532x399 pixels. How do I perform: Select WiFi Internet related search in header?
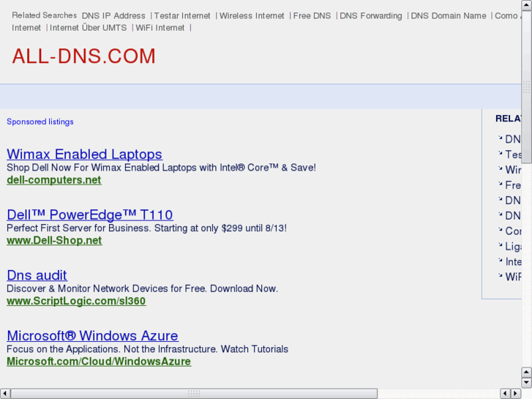click(160, 28)
